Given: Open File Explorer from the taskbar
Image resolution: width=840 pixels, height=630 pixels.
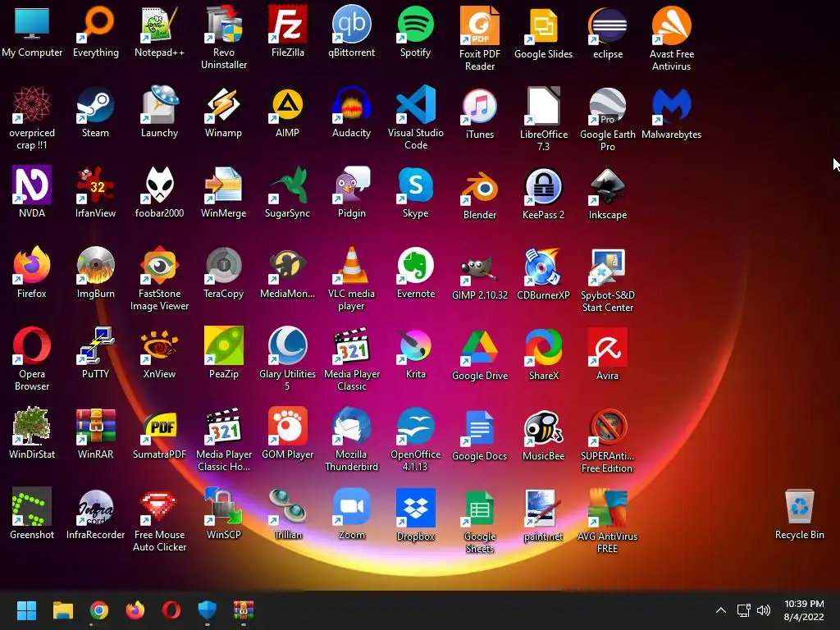Looking at the screenshot, I should click(x=62, y=610).
